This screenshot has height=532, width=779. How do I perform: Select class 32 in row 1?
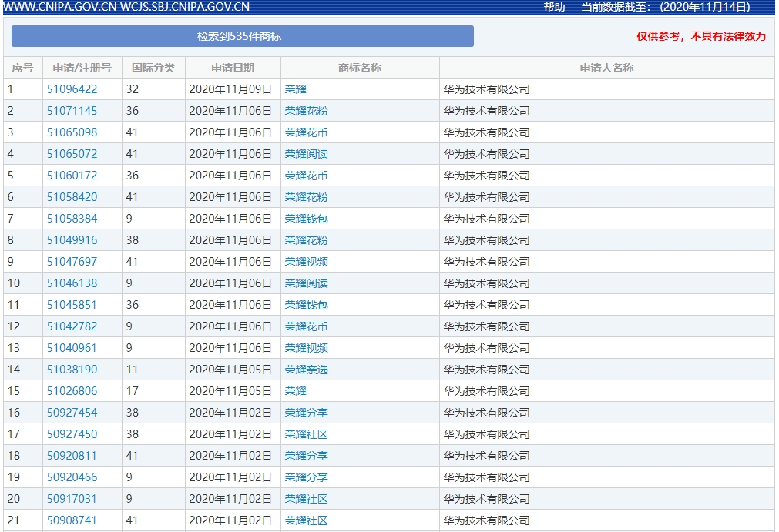click(133, 89)
